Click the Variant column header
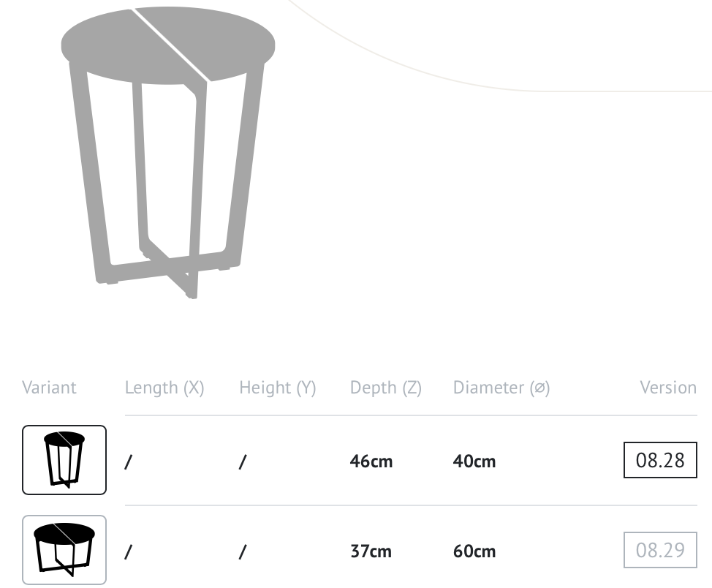Screen dimensions: 712x588 click(49, 388)
